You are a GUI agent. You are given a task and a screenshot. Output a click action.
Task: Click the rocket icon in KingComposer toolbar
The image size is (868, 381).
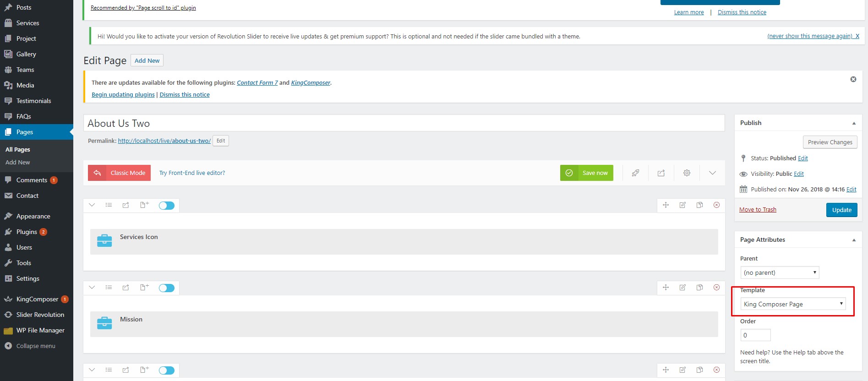coord(635,173)
